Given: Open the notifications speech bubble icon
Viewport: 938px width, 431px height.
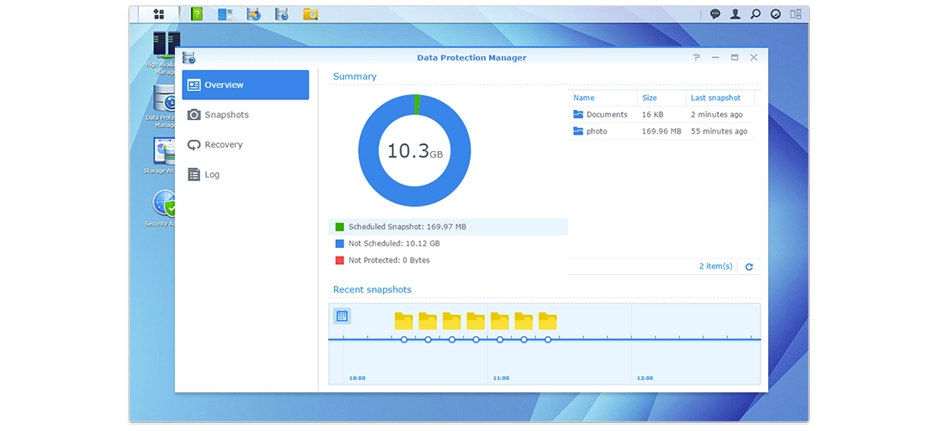Looking at the screenshot, I should tap(715, 14).
